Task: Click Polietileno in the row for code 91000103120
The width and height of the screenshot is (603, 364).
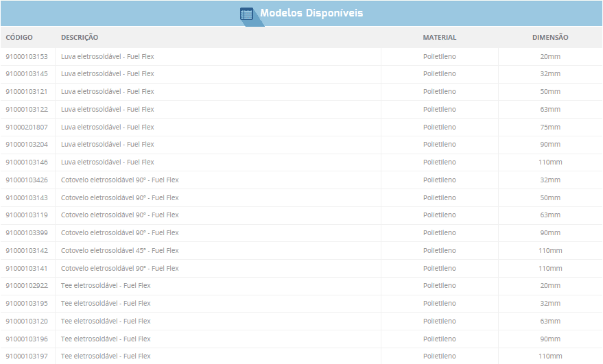Action: point(439,321)
